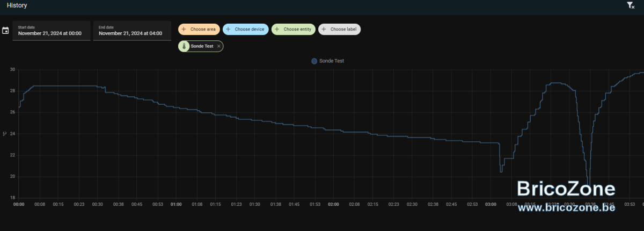Image resolution: width=644 pixels, height=231 pixels.
Task: Click the clear filters icon
Action: (631, 5)
